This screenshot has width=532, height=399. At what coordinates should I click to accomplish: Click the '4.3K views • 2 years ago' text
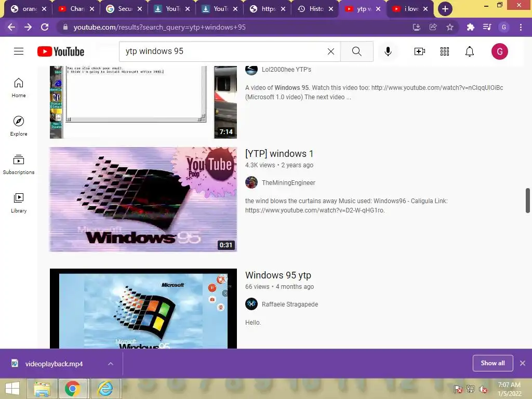coord(279,165)
